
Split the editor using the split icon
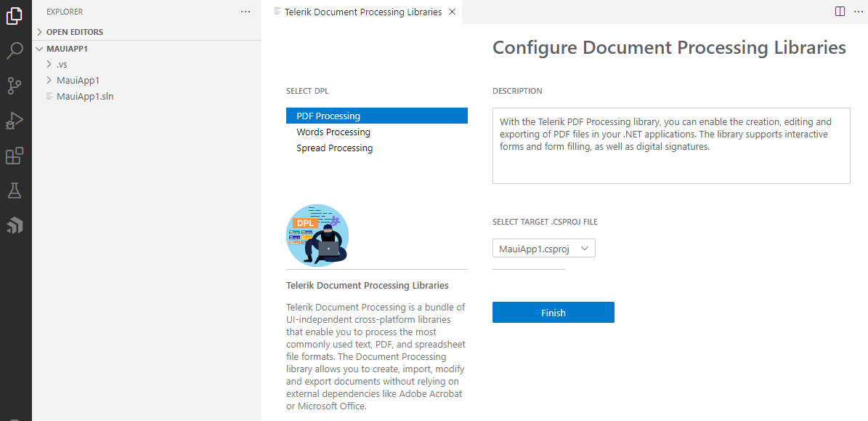840,12
